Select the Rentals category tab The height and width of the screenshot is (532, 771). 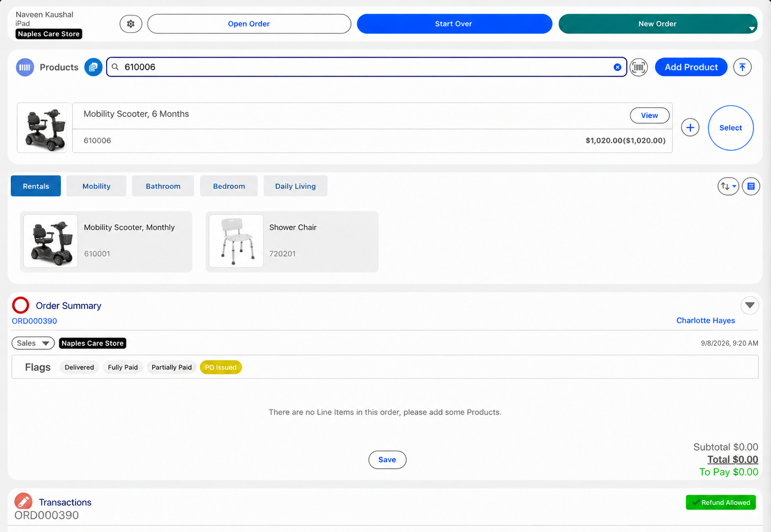(36, 186)
